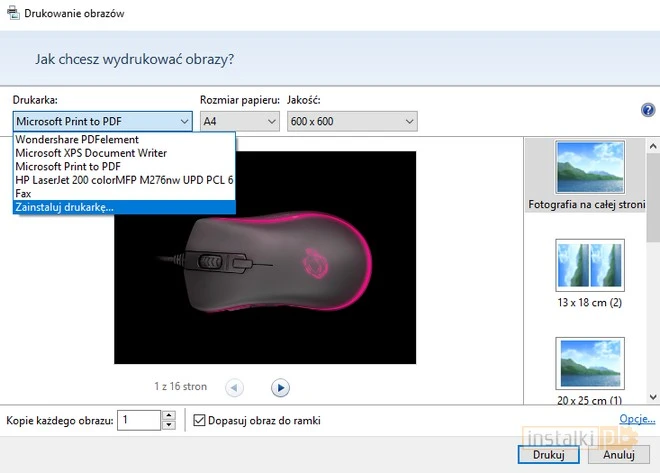Expand the Rozmiar papieru A4 dropdown
Screen dimensions: 660x473
pos(239,121)
